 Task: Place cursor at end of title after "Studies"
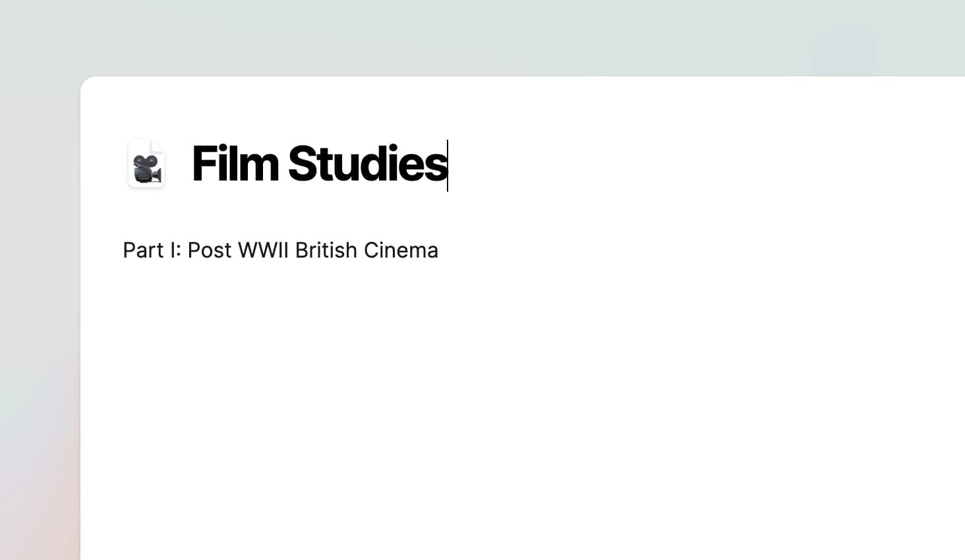[448, 165]
